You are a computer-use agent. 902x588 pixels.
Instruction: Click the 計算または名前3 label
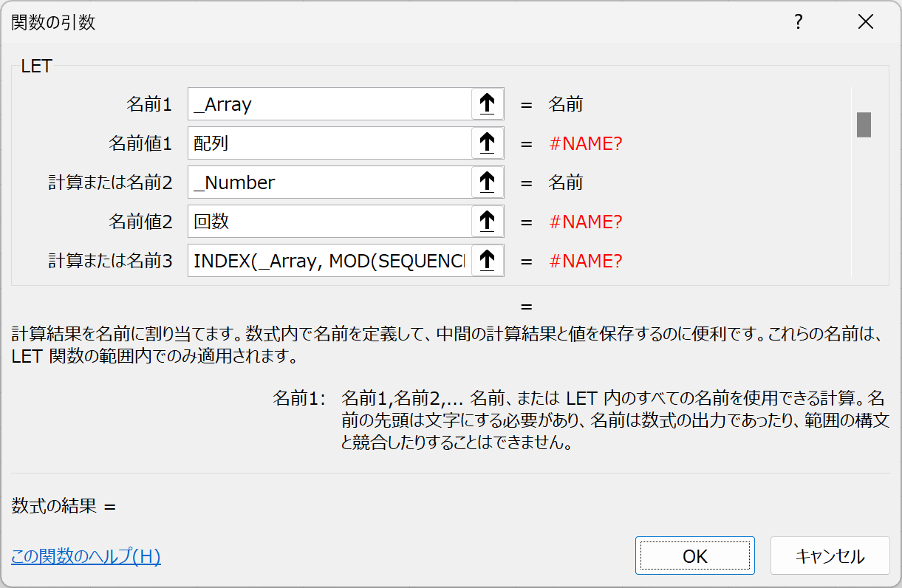coord(111,261)
